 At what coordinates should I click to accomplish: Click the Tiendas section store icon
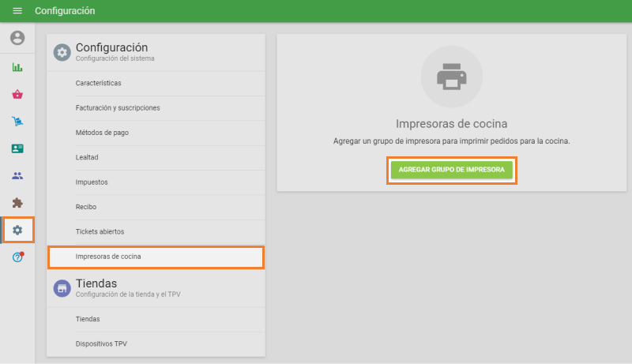tap(62, 288)
